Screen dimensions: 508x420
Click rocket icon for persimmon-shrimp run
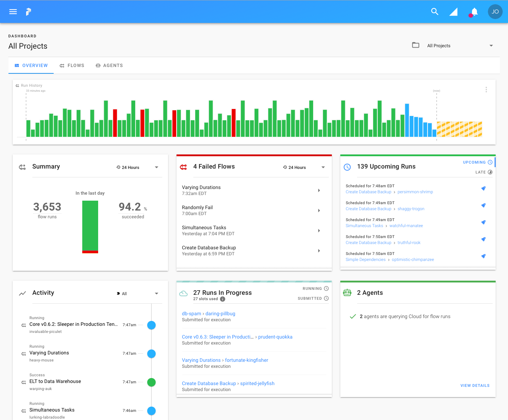click(483, 188)
